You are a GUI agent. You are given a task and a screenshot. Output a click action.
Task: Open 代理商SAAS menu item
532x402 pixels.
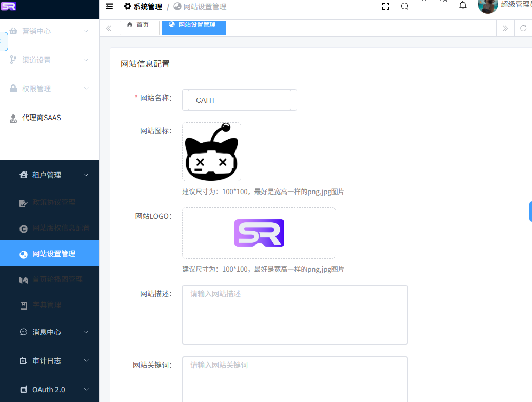tap(42, 118)
